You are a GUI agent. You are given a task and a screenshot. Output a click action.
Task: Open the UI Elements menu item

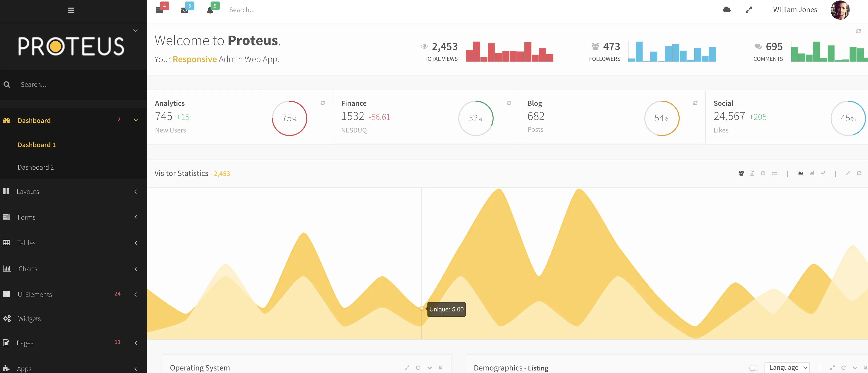click(35, 295)
